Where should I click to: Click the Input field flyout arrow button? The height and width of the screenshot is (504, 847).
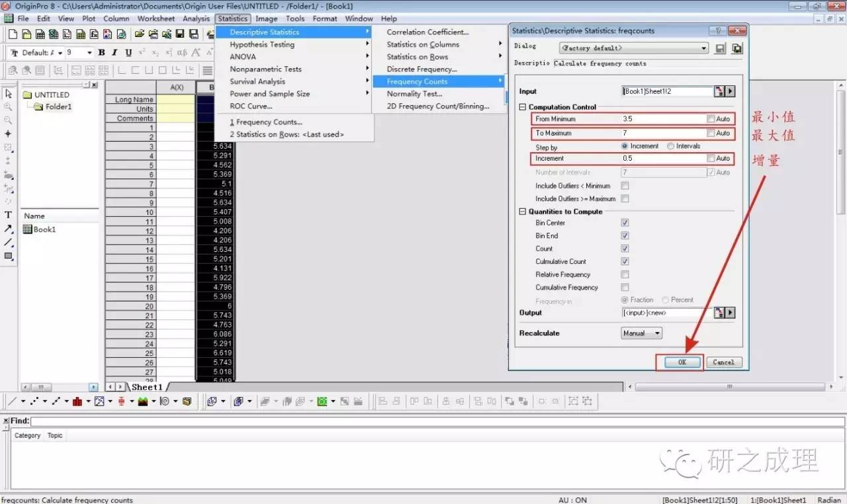point(731,91)
